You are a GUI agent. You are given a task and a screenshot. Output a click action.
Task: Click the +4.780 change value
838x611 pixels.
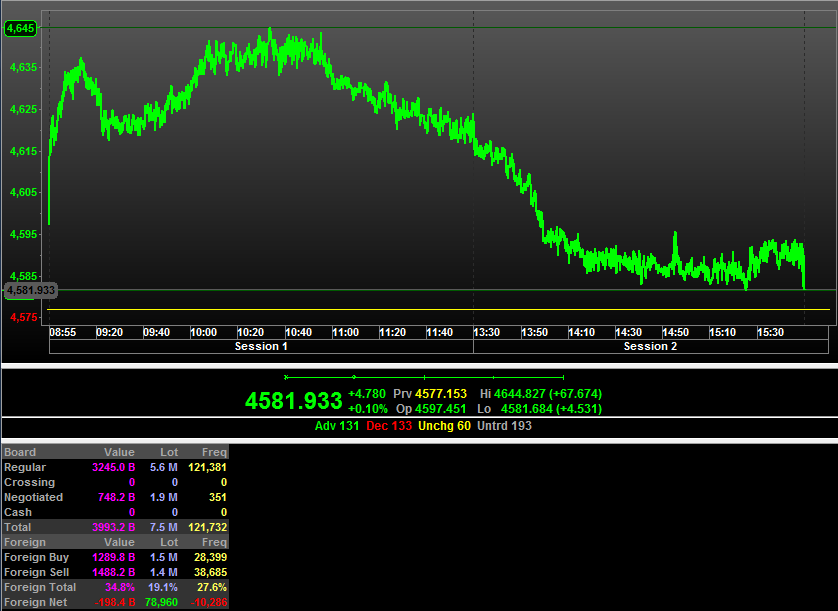pyautogui.click(x=367, y=394)
